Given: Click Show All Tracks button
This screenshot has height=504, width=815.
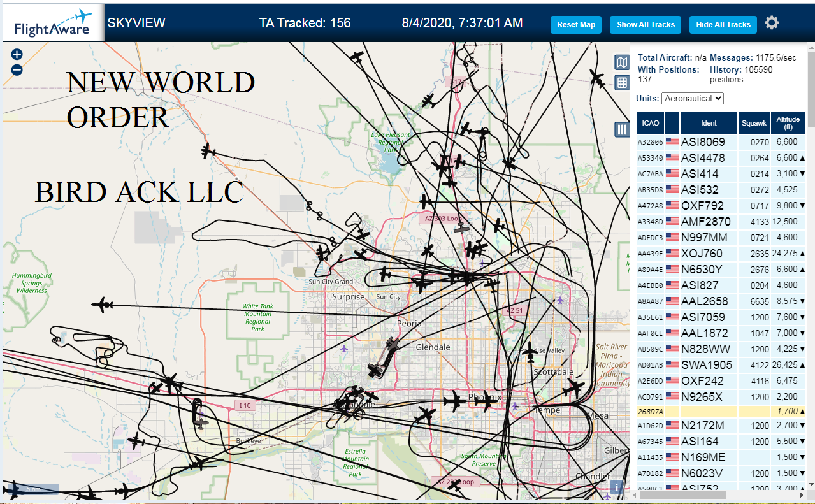Looking at the screenshot, I should click(646, 25).
